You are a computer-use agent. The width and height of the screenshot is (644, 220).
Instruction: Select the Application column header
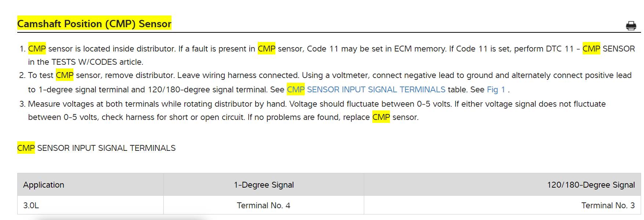[x=44, y=185]
